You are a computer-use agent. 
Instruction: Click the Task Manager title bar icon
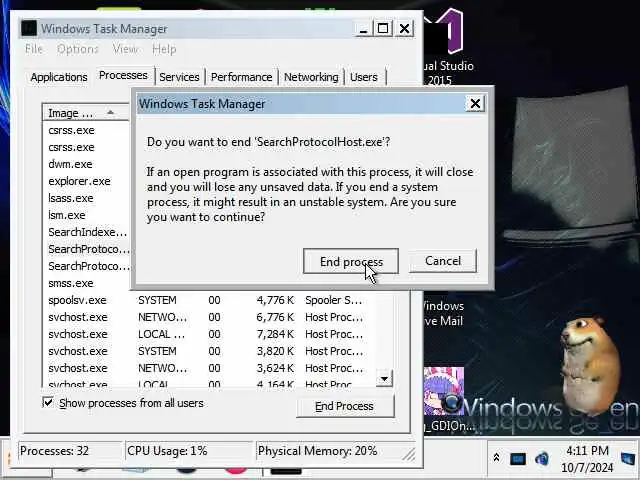(29, 29)
